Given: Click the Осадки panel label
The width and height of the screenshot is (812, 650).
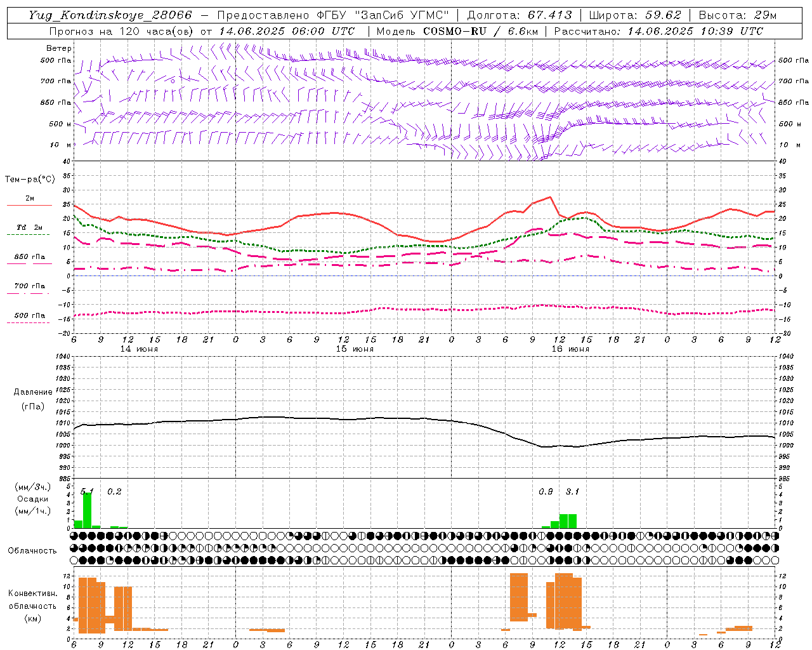Looking at the screenshot, I should point(32,499).
